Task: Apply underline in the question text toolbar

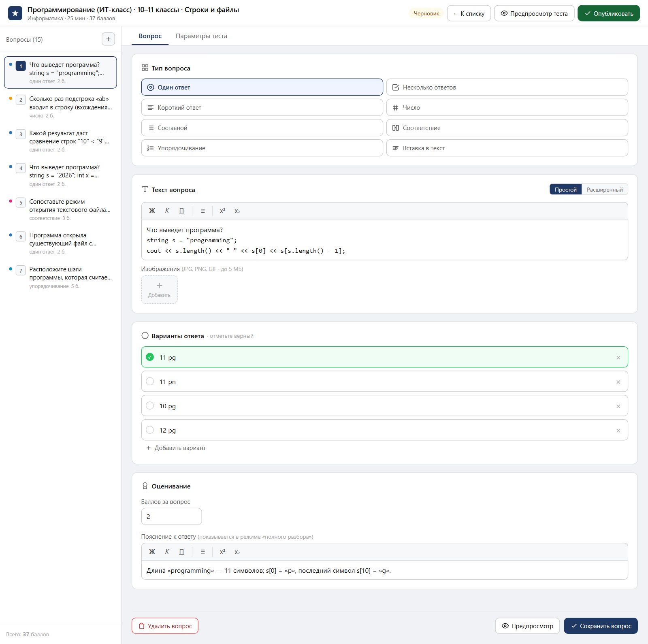Action: pyautogui.click(x=181, y=211)
